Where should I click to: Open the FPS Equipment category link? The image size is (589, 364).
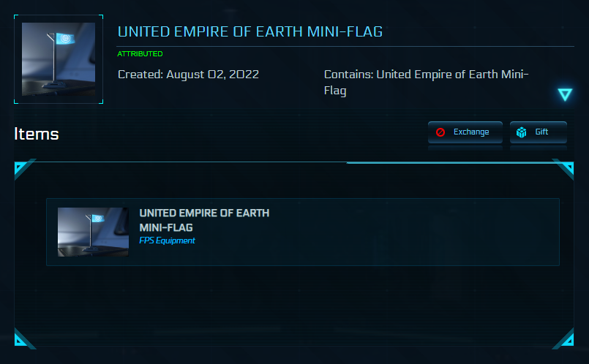click(x=167, y=240)
